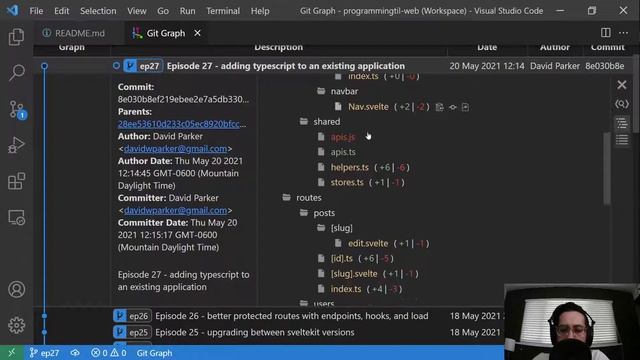The width and height of the screenshot is (640, 360).
Task: Open errors and warnings in status bar
Action: pyautogui.click(x=109, y=353)
